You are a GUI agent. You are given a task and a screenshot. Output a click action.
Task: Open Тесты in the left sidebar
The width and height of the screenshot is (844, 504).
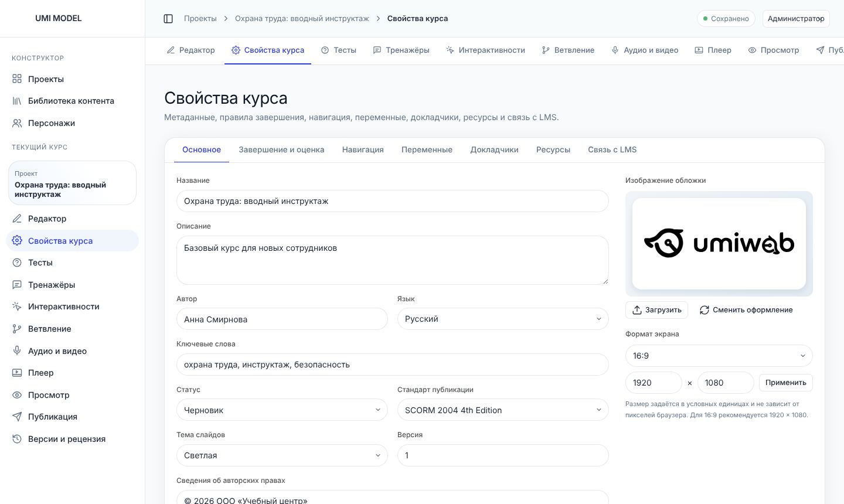72,263
